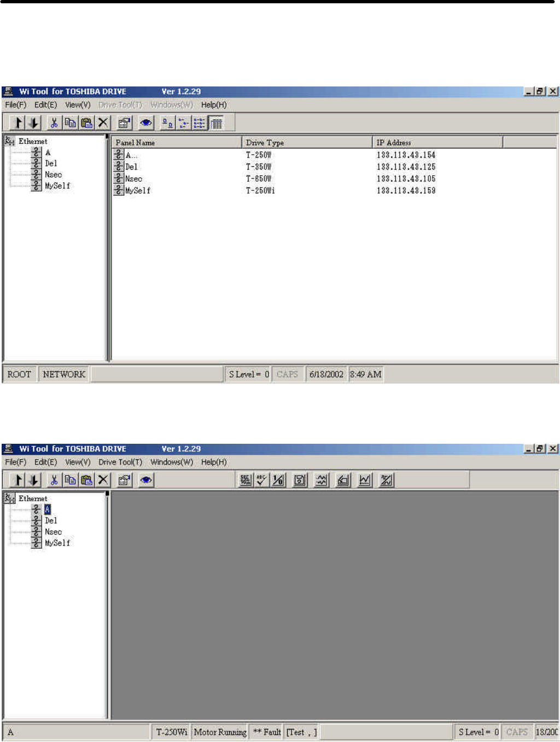Select the highlighted A drive in the tree

(x=48, y=509)
